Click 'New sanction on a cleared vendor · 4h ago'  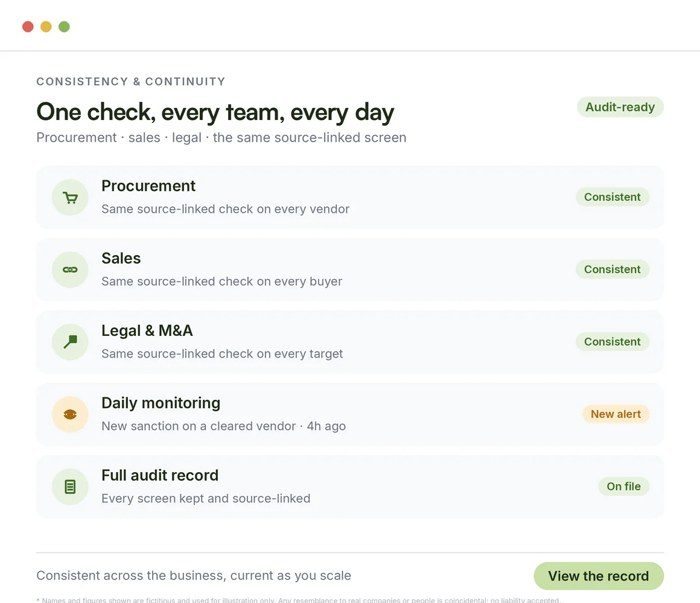[224, 426]
